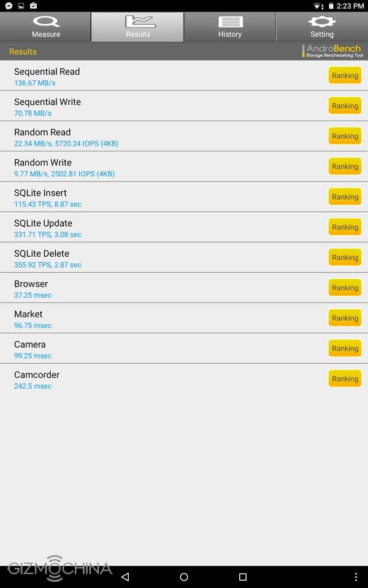The width and height of the screenshot is (368, 588).
Task: View Ranking for Sequential Read
Action: point(345,76)
